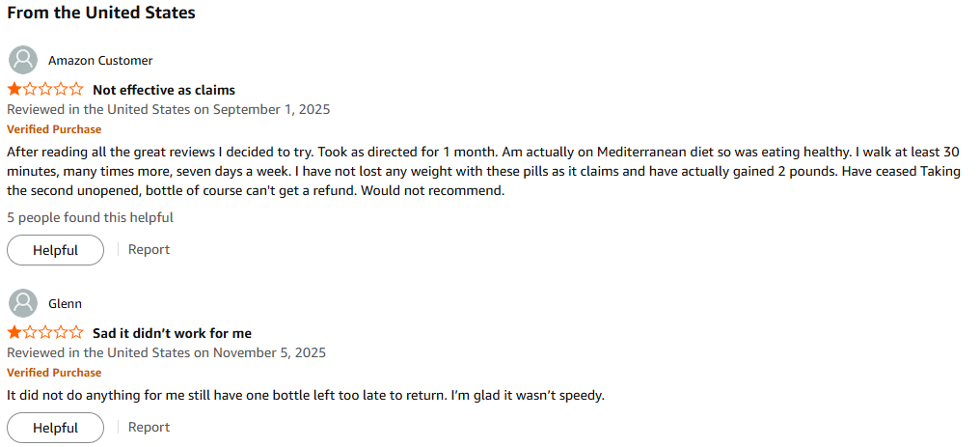Report the Amazon Customer review
The height and width of the screenshot is (447, 980).
[x=149, y=249]
